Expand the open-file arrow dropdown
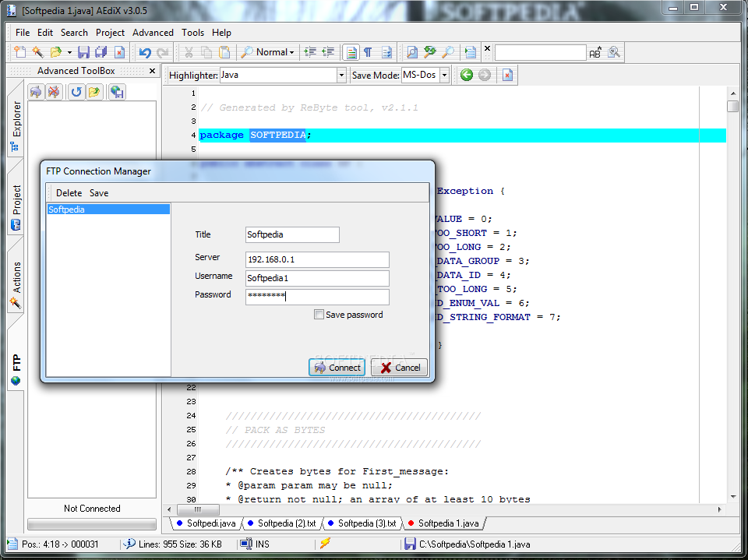The width and height of the screenshot is (748, 560). click(69, 52)
